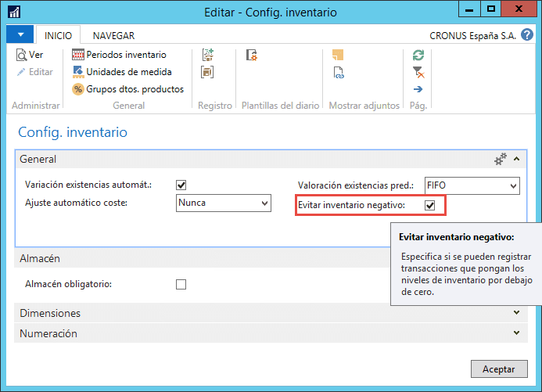Screen dimensions: 542x392
Task: Click the Almacén section header
Action: pos(203,258)
